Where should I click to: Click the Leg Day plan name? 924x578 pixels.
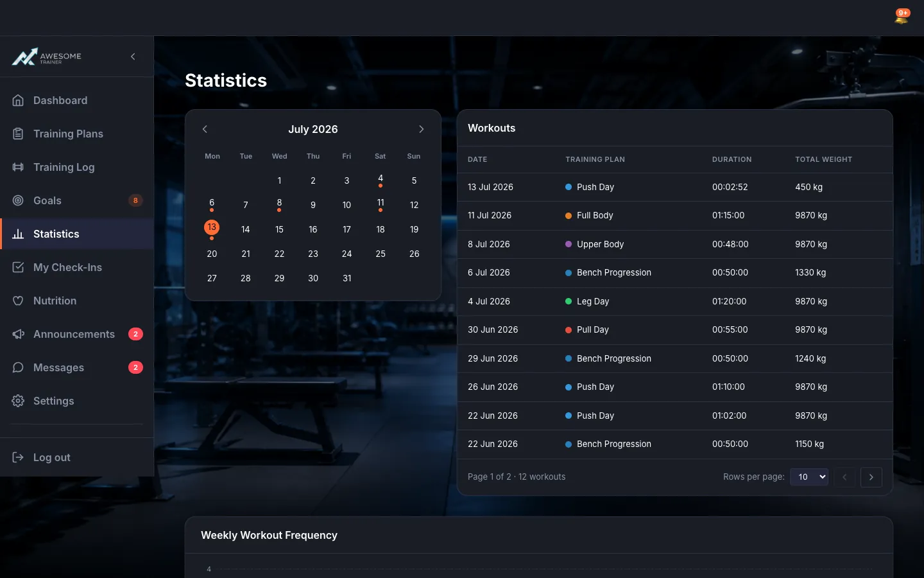pyautogui.click(x=593, y=301)
